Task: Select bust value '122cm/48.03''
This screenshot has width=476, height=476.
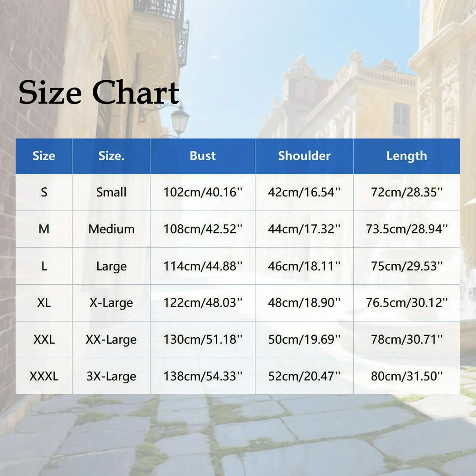Action: [x=202, y=303]
